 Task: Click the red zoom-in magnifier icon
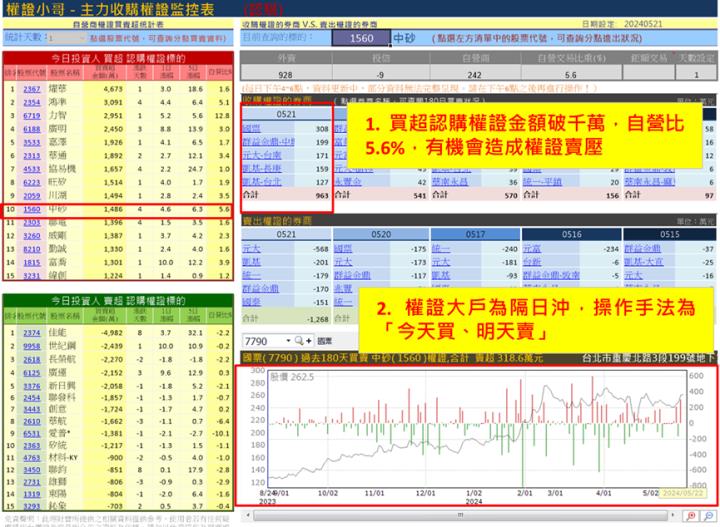coord(691,516)
